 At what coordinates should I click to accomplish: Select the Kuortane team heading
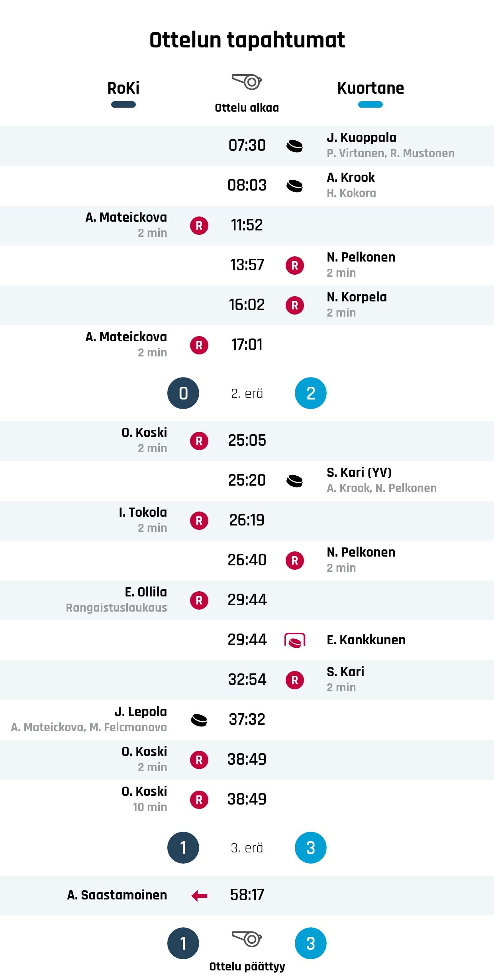click(370, 88)
